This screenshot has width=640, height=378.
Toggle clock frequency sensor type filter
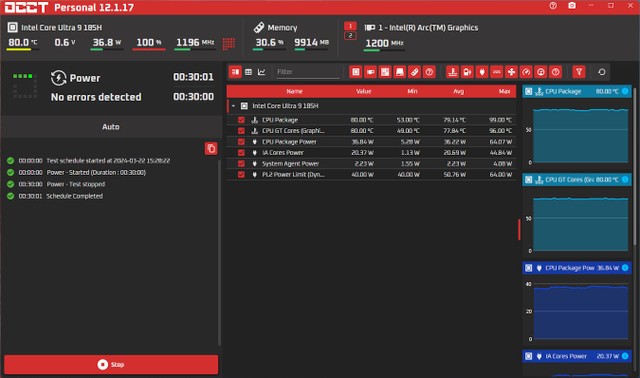540,72
